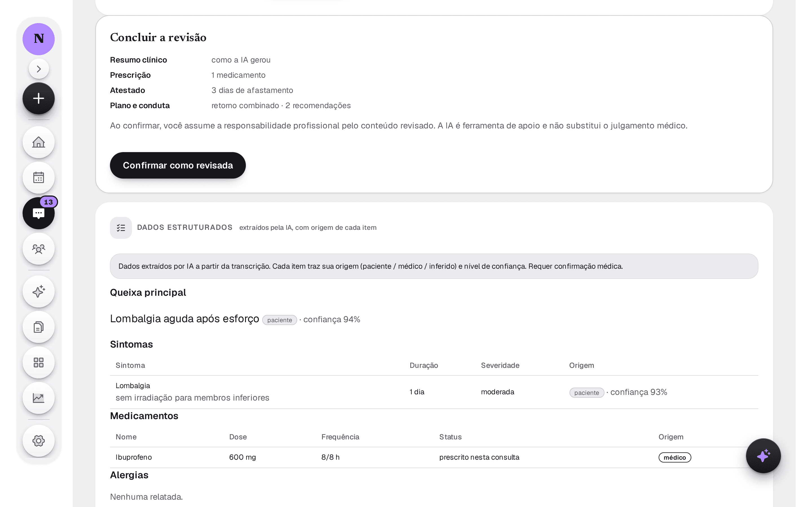
Task: Click the paciente tag beside Lombalgia aguda
Action: (x=279, y=320)
